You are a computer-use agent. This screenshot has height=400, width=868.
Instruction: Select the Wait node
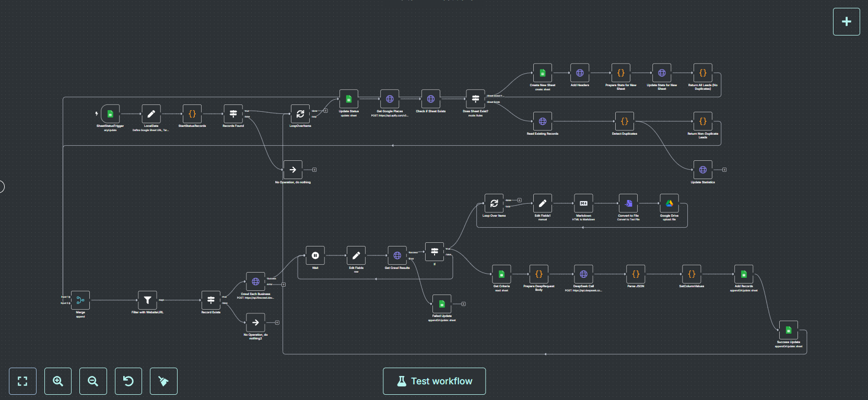(x=315, y=256)
